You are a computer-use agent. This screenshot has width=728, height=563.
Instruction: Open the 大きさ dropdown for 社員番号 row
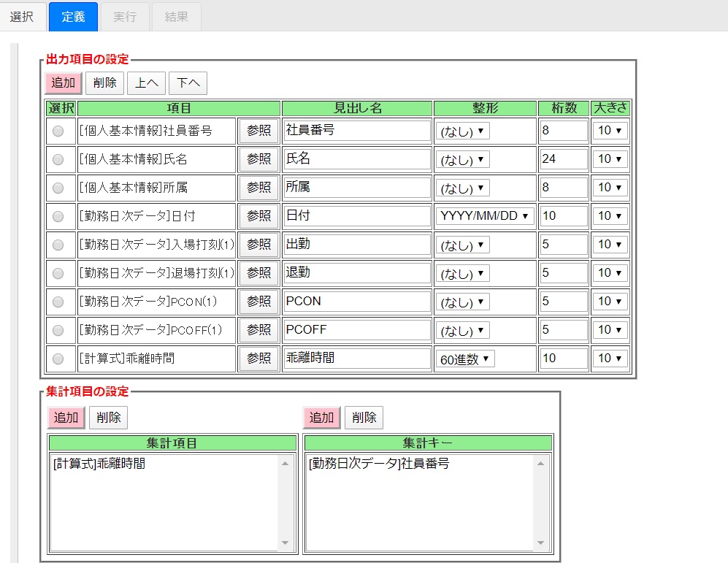click(x=610, y=131)
